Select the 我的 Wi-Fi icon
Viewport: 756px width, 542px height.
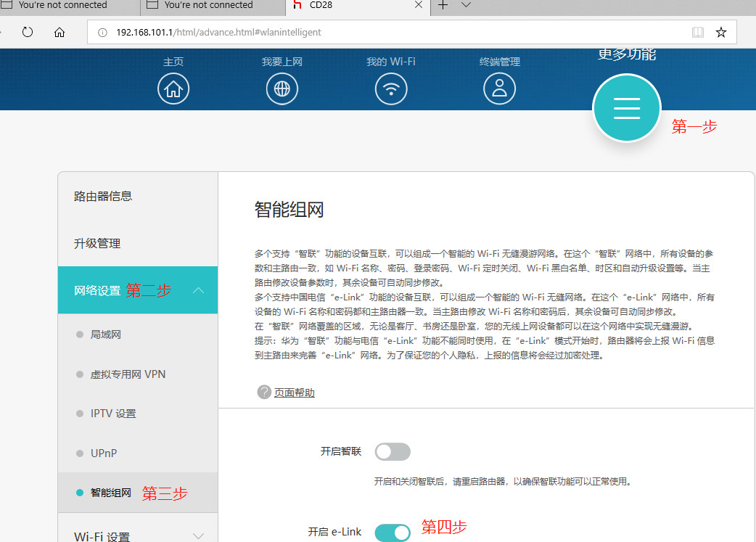391,89
